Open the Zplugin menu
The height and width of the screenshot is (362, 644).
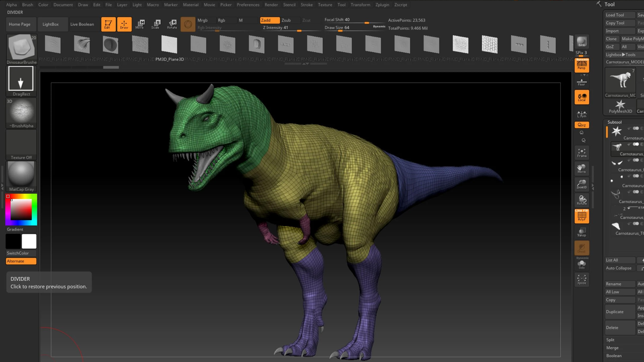point(382,4)
